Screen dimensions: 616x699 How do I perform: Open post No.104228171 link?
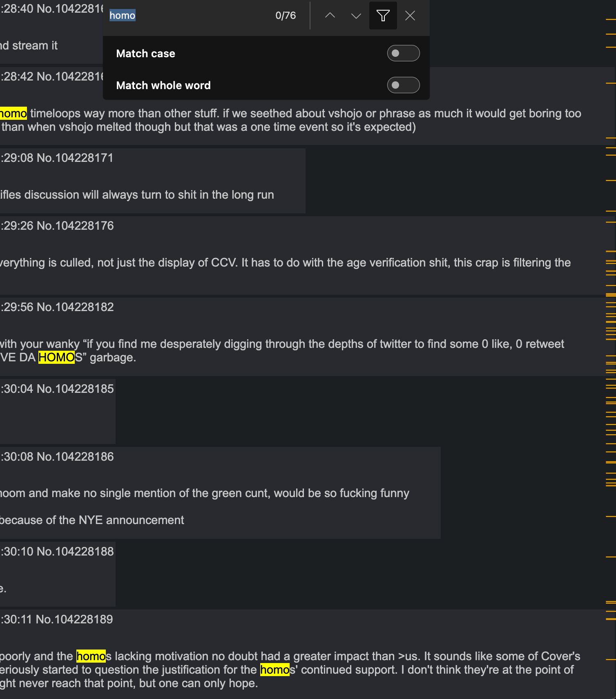[x=75, y=158]
